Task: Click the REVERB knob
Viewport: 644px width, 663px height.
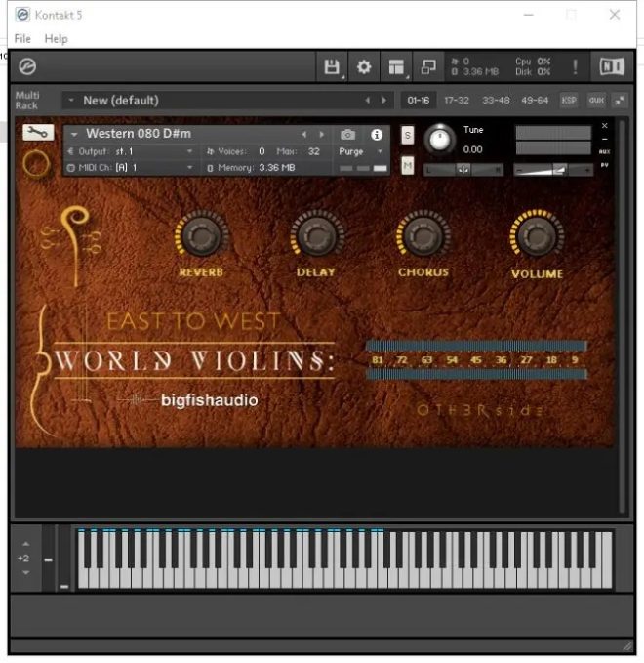Action: click(202, 236)
